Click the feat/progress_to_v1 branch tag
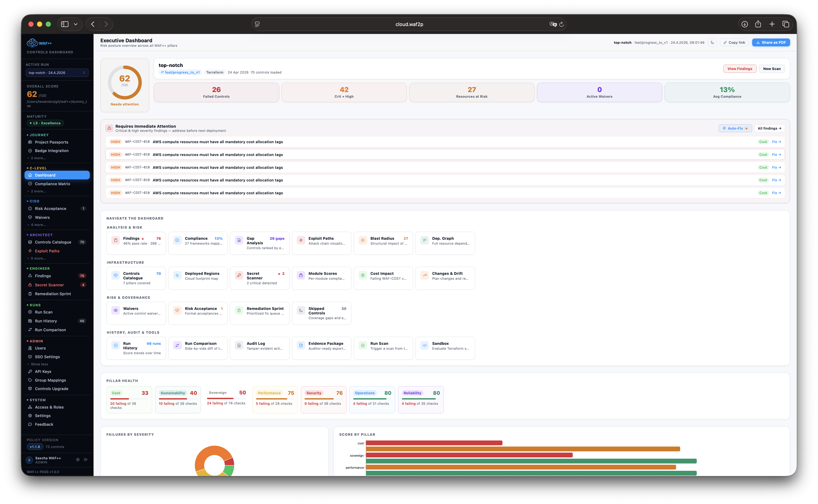This screenshot has height=504, width=818. click(x=180, y=72)
